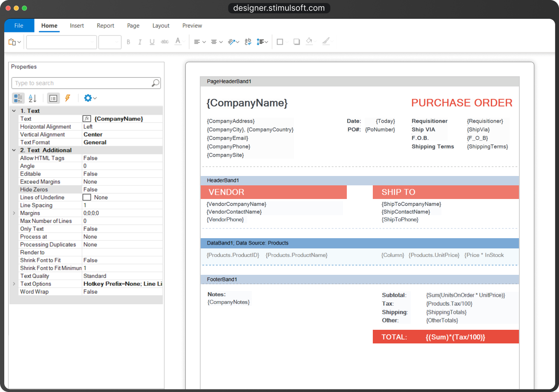Expand the Margins property row
This screenshot has width=559, height=392.
point(14,213)
